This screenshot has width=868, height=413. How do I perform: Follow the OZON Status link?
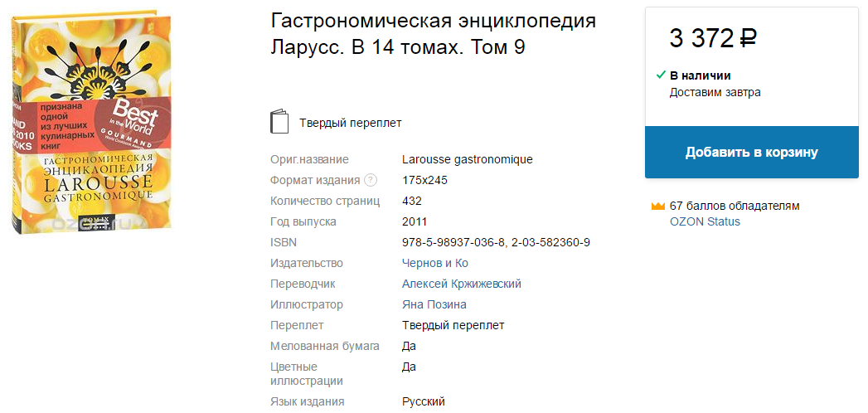point(705,221)
